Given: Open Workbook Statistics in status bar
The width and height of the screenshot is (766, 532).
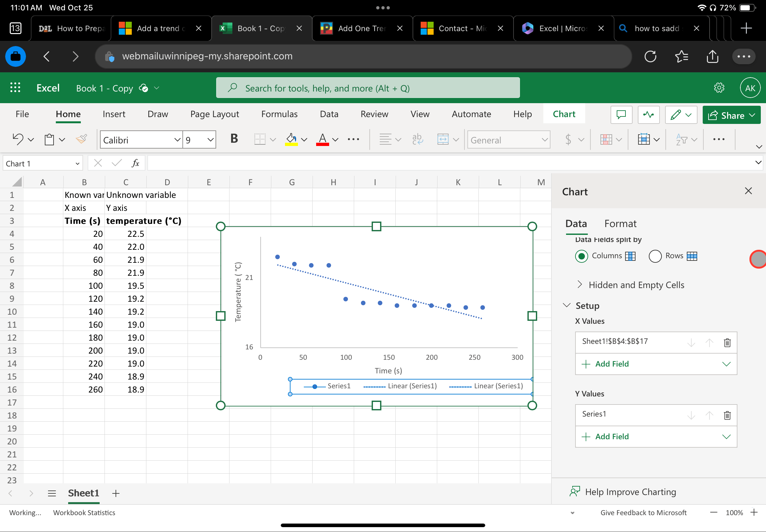Looking at the screenshot, I should [84, 513].
